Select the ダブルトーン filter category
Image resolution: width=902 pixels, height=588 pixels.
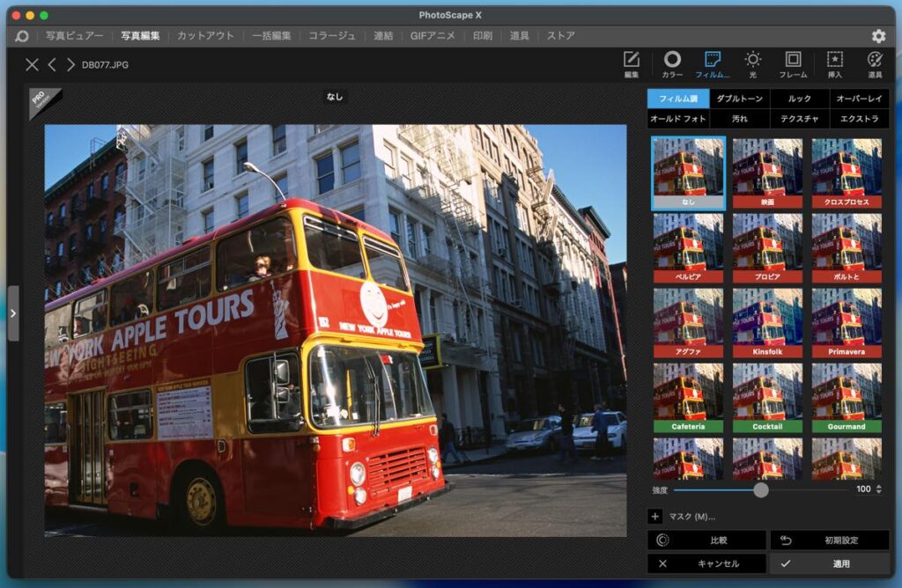(739, 99)
